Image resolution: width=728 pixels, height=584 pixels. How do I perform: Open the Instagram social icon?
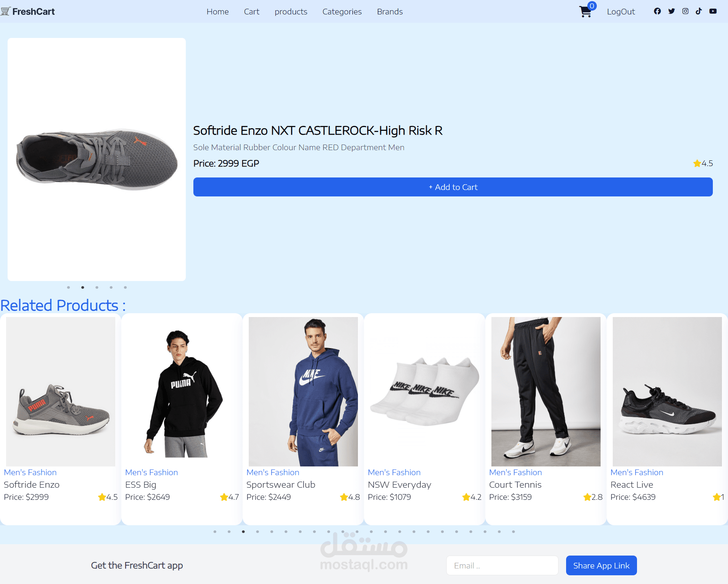tap(686, 11)
